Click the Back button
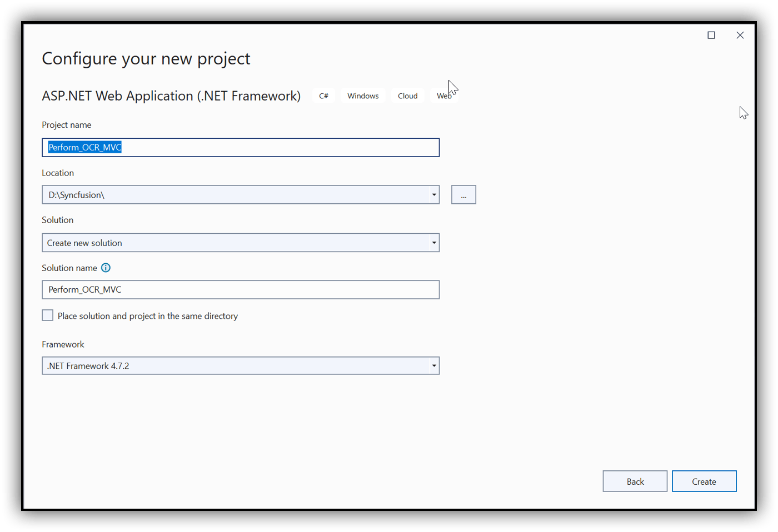 pos(635,481)
